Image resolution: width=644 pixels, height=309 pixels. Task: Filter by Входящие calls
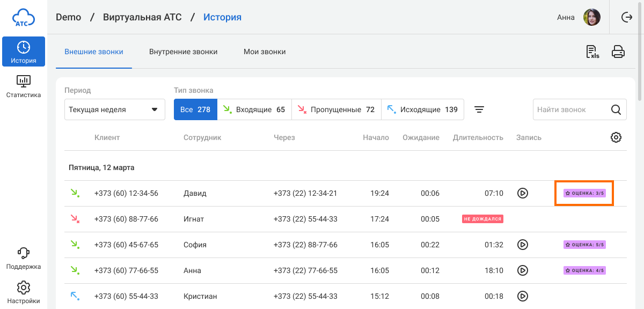[x=254, y=109]
